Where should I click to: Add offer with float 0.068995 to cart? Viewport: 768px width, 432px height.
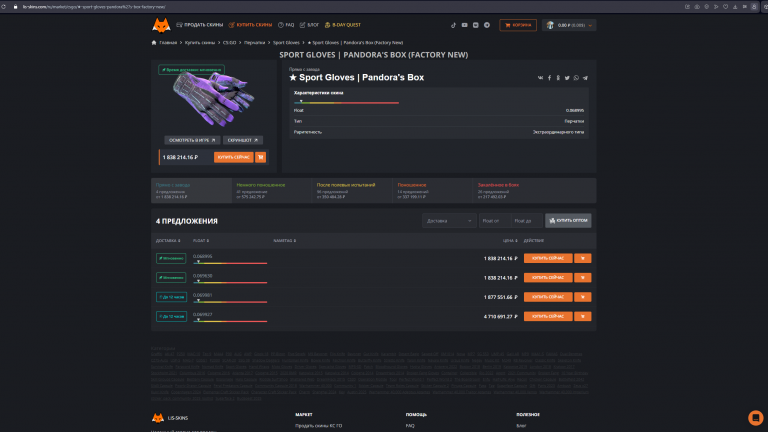point(583,258)
